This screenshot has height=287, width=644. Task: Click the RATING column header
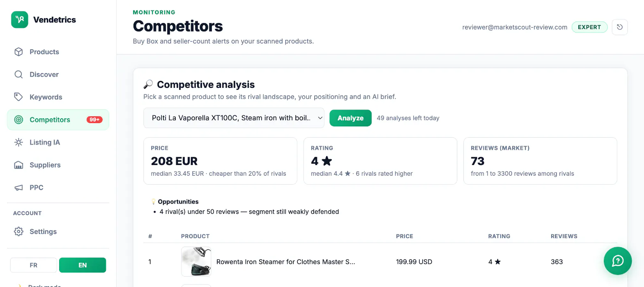[499, 236]
